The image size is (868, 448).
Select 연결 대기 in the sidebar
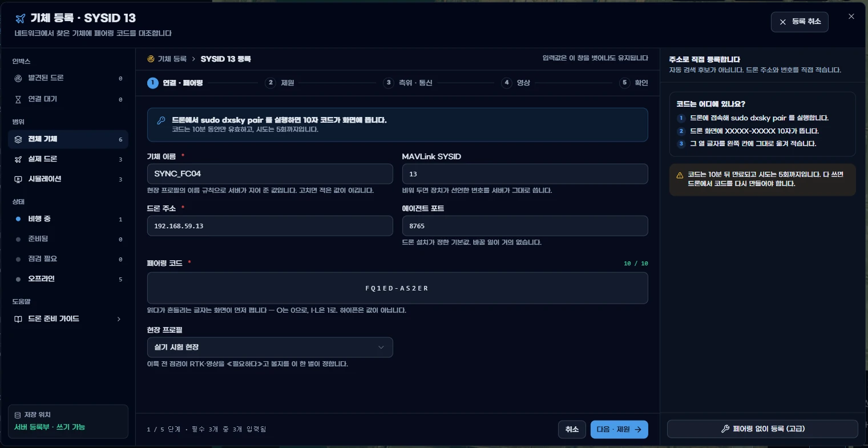68,99
